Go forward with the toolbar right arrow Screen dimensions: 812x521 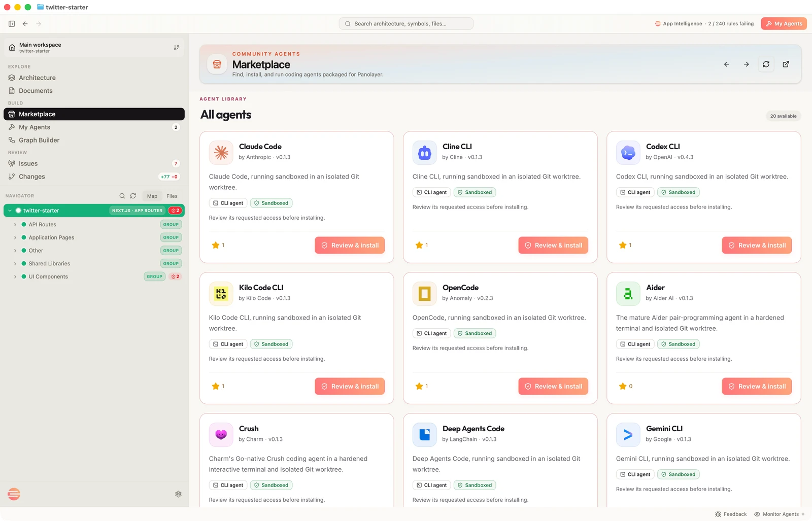39,24
